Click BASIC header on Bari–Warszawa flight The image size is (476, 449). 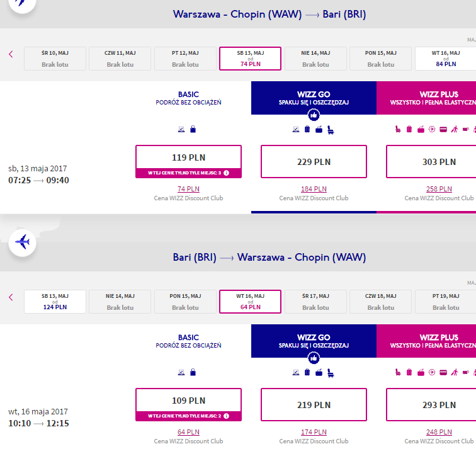coord(188,341)
